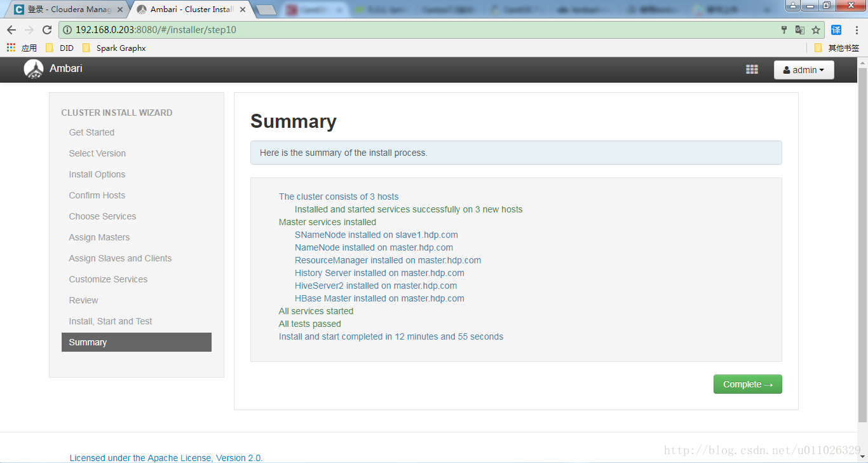868x463 pixels.
Task: Go to the Confirm Hosts wizard step
Action: coord(97,195)
